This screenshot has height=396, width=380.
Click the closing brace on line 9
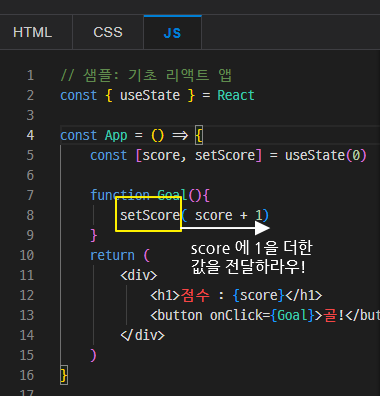[x=94, y=235]
